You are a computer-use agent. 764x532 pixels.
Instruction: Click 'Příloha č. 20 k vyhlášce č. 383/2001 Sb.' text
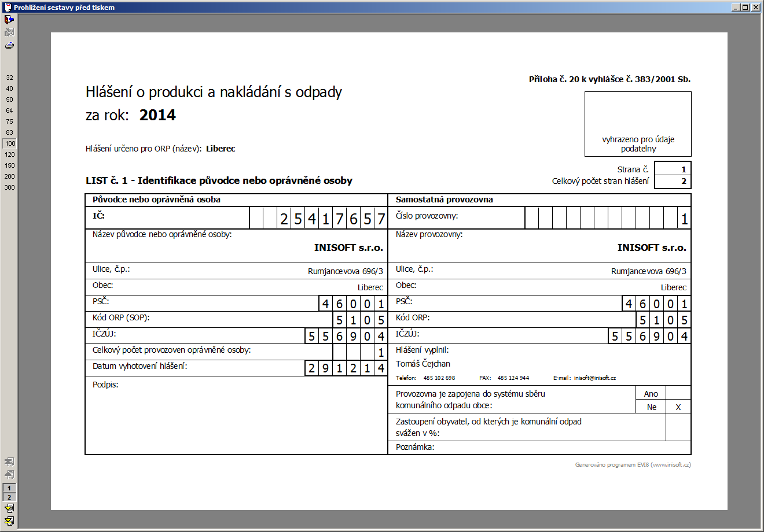(x=609, y=79)
